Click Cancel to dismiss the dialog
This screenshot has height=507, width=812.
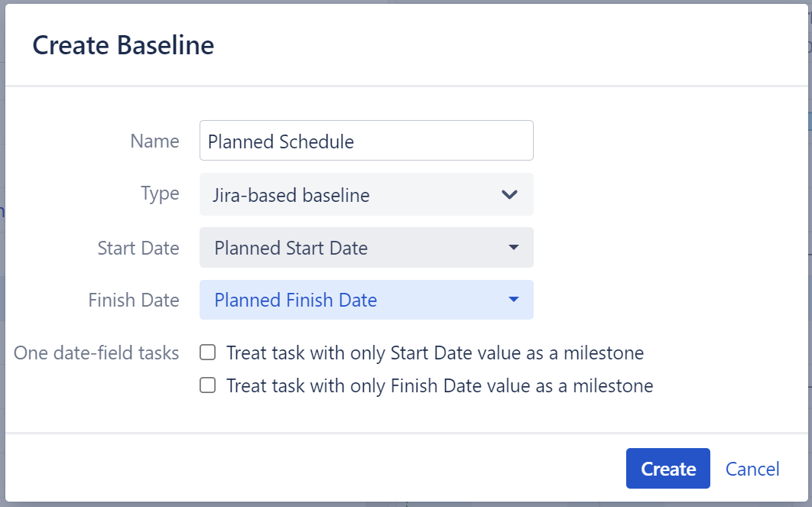pos(752,469)
